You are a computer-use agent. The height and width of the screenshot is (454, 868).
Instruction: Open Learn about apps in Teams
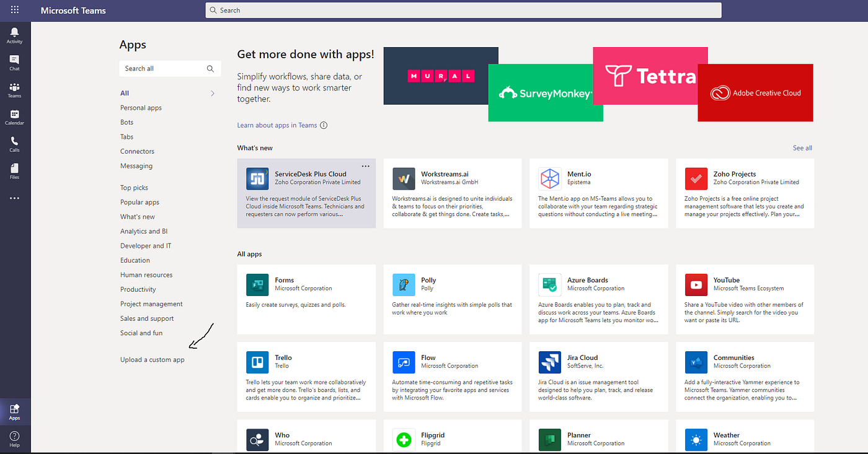tap(277, 125)
